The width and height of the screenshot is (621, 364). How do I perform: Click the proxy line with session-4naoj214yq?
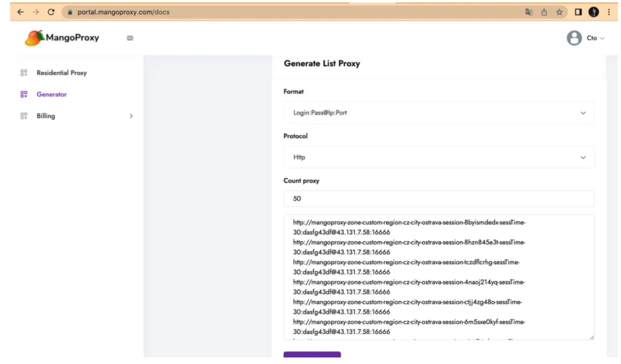tap(409, 287)
